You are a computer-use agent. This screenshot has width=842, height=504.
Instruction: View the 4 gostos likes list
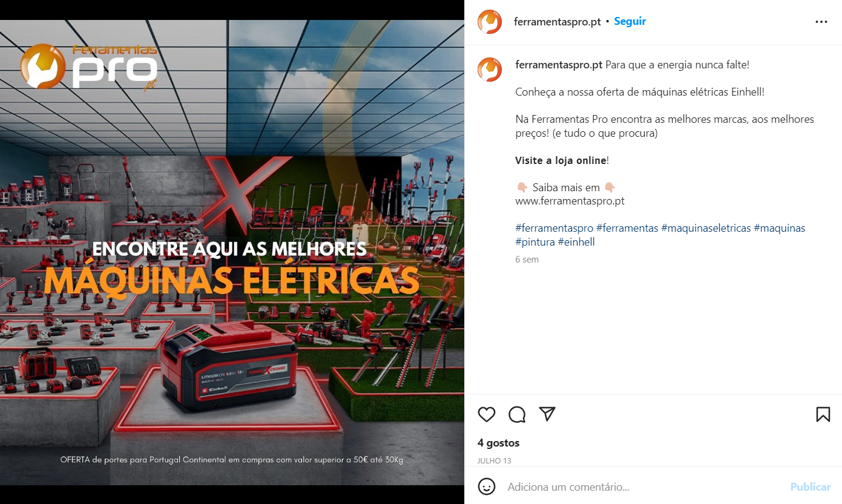coord(498,443)
